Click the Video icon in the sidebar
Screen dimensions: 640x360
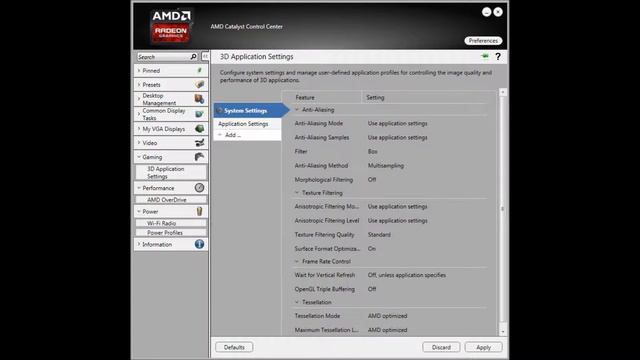coord(199,143)
